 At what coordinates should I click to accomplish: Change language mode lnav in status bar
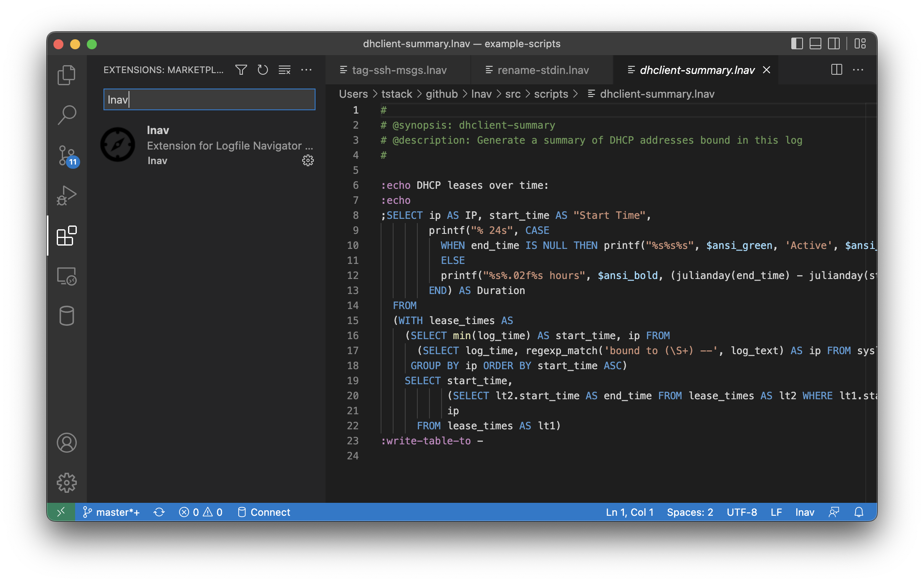(805, 512)
